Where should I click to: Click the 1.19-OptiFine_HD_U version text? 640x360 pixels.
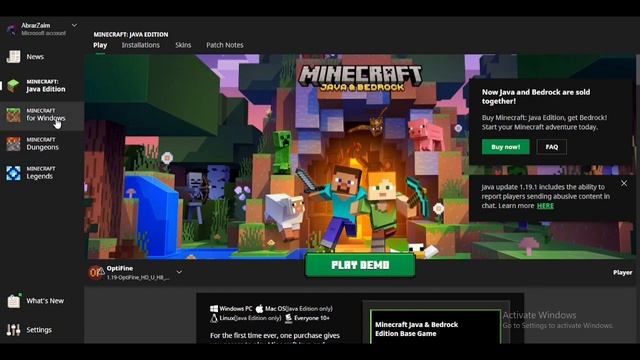(138, 278)
